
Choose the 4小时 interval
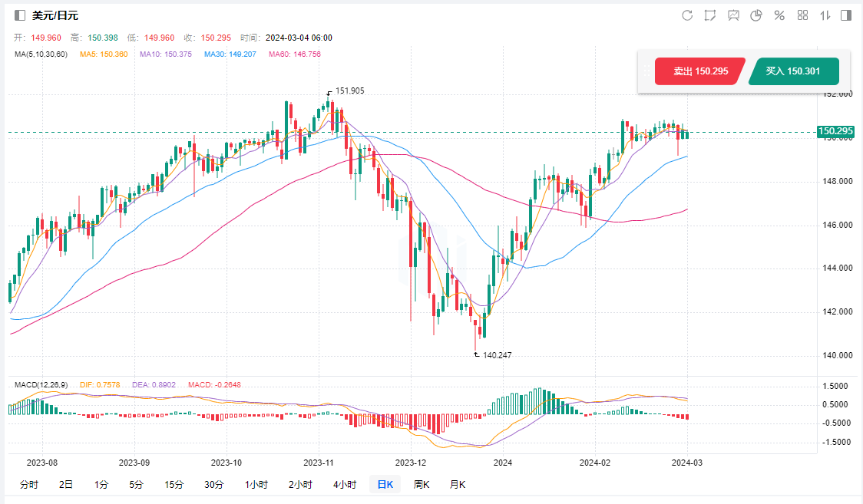click(345, 484)
